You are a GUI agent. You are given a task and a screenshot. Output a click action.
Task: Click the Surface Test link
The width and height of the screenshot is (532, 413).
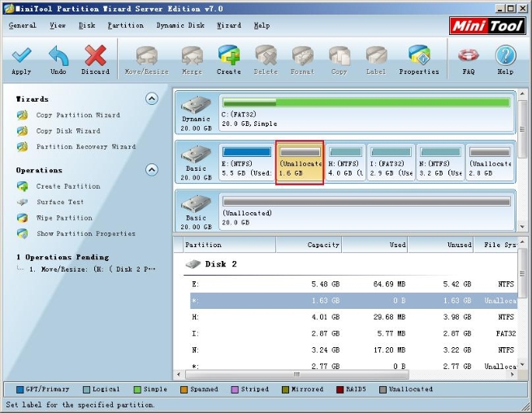point(60,202)
